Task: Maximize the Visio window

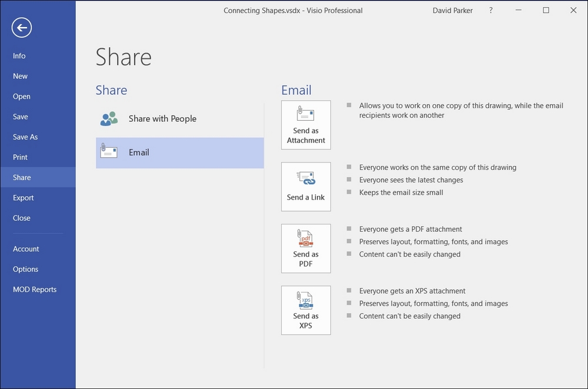Action: (546, 10)
